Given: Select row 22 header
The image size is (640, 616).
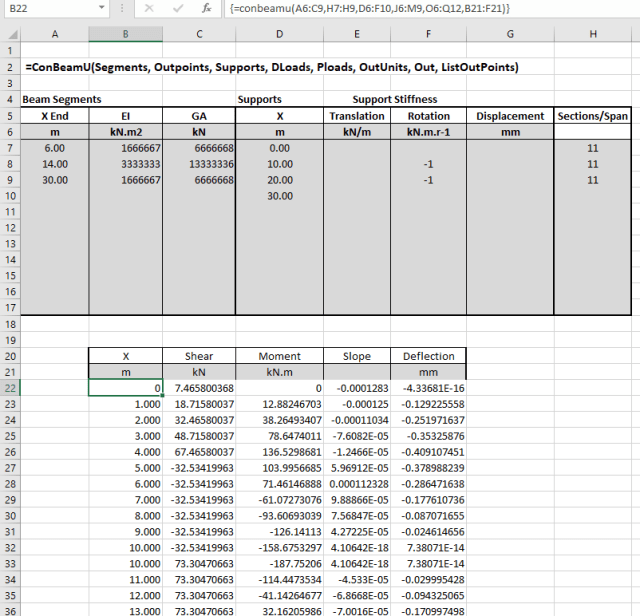Looking at the screenshot, I should tap(9, 388).
